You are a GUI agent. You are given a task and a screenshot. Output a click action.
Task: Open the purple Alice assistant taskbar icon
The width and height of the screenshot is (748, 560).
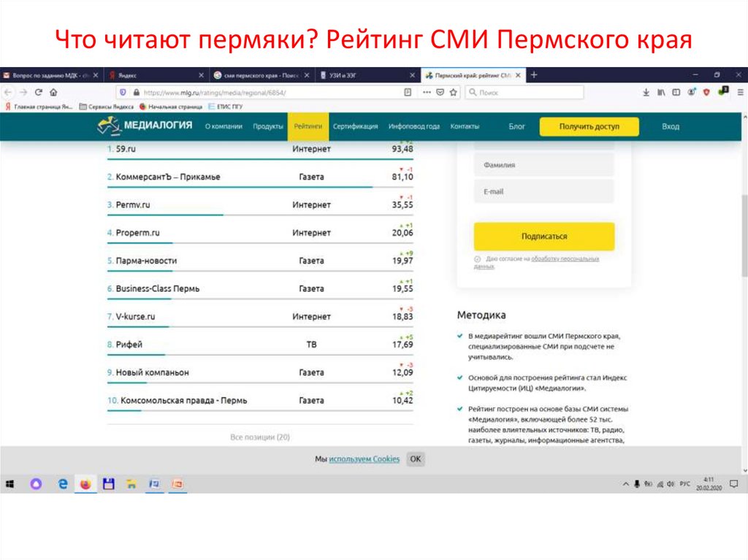click(36, 484)
